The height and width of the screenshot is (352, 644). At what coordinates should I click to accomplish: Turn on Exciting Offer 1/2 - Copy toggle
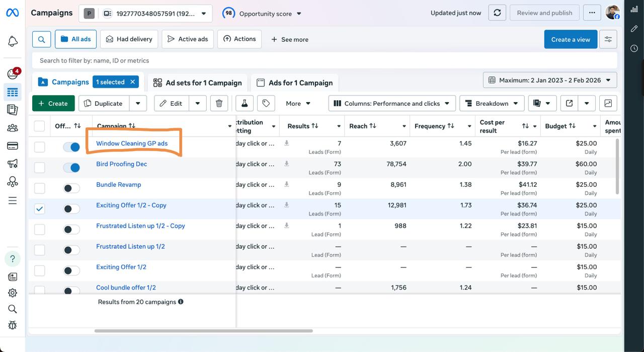click(x=71, y=209)
